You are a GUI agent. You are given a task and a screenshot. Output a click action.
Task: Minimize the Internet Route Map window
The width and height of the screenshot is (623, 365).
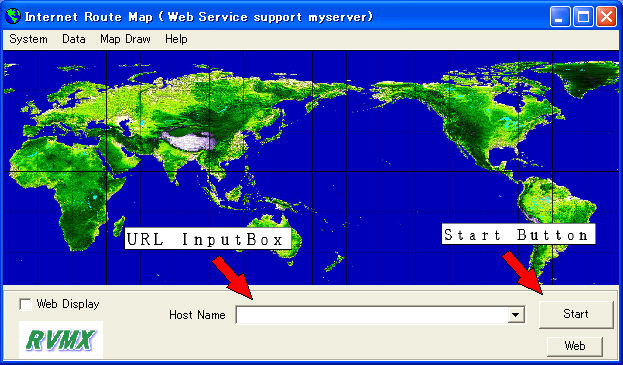pyautogui.click(x=560, y=17)
